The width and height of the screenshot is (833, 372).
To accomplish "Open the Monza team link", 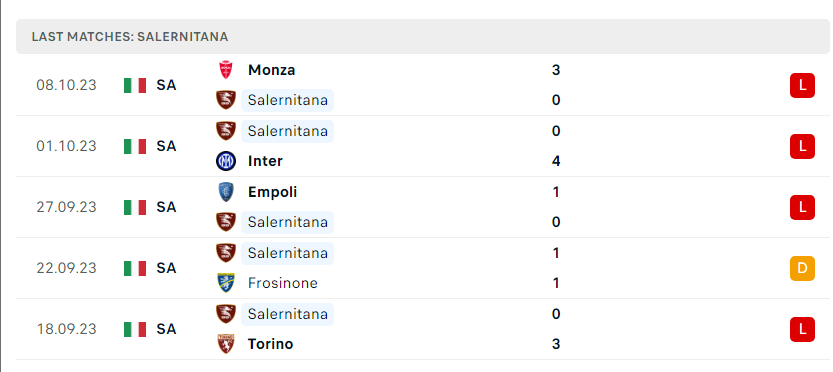I will coord(271,70).
